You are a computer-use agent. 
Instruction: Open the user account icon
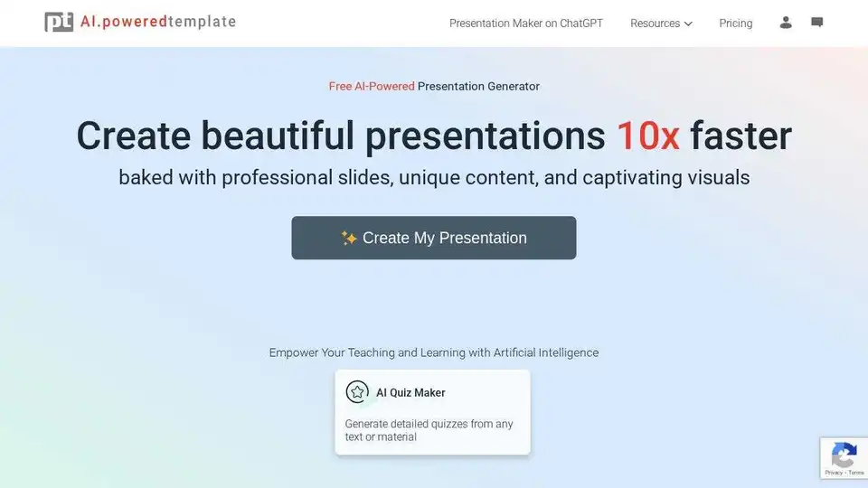(x=786, y=23)
